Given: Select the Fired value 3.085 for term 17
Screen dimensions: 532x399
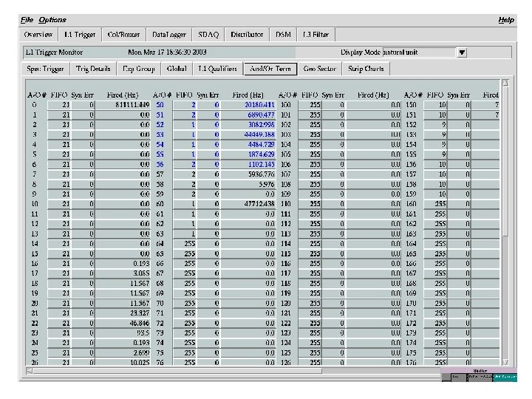Looking at the screenshot, I should [123, 273].
